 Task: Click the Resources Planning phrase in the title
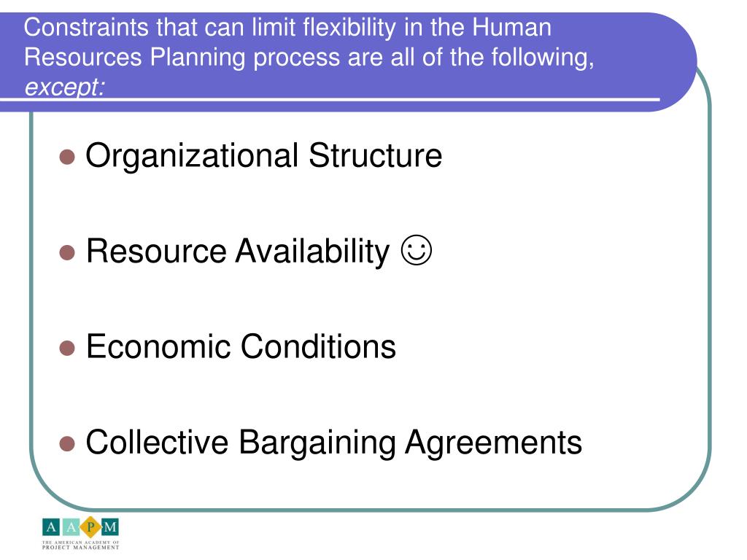tap(134, 58)
